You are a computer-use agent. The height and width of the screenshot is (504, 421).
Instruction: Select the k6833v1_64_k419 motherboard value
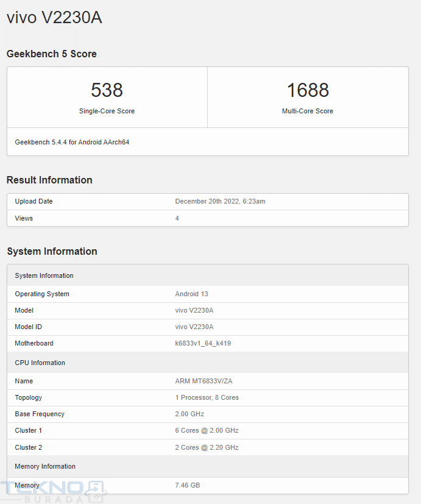pos(203,343)
